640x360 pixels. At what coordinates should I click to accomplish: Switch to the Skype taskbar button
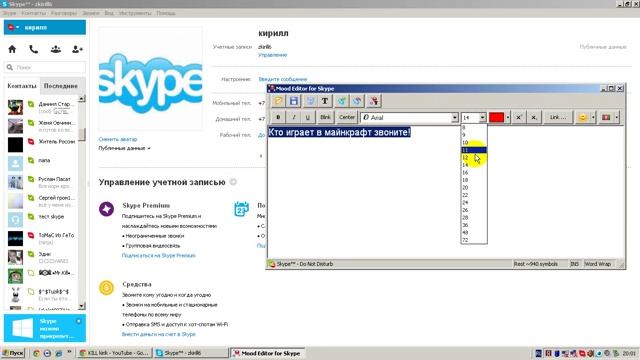coord(191,353)
